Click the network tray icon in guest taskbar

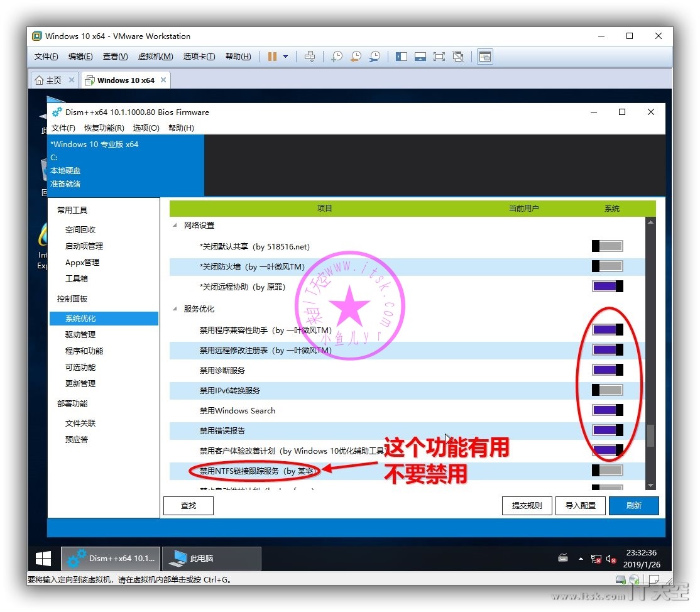(x=596, y=559)
